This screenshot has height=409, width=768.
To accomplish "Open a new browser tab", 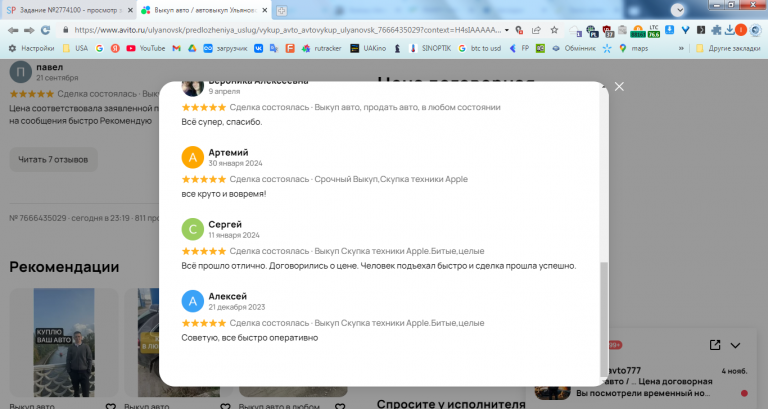I will click(281, 10).
